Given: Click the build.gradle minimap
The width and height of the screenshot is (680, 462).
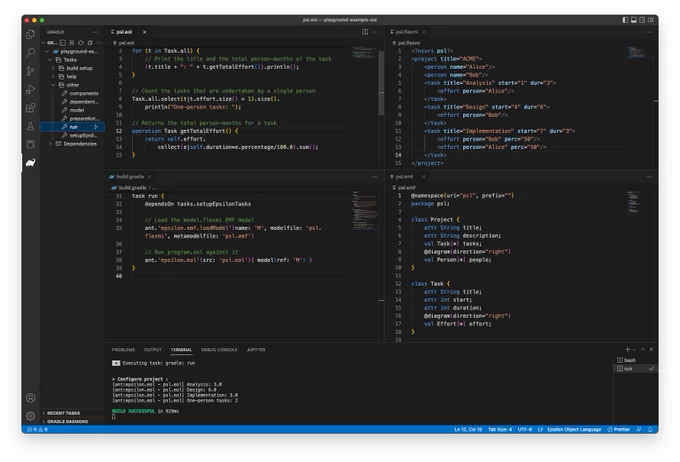Looking at the screenshot, I should [364, 210].
